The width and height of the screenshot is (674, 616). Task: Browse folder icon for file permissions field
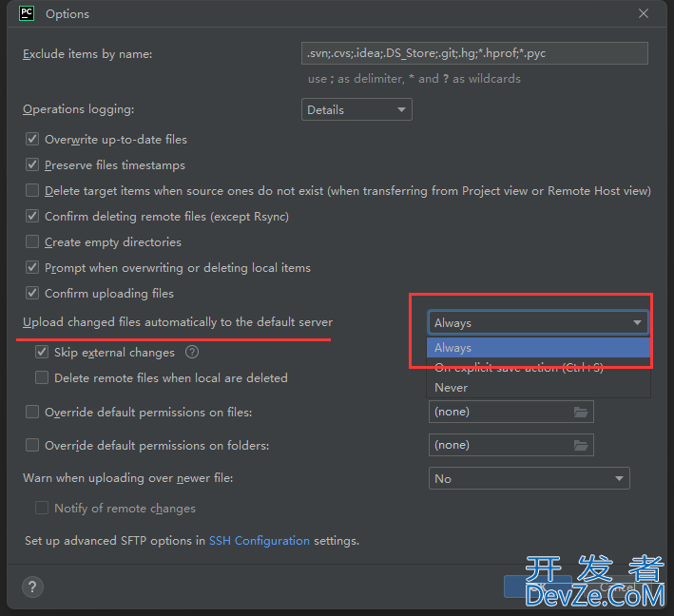click(581, 412)
